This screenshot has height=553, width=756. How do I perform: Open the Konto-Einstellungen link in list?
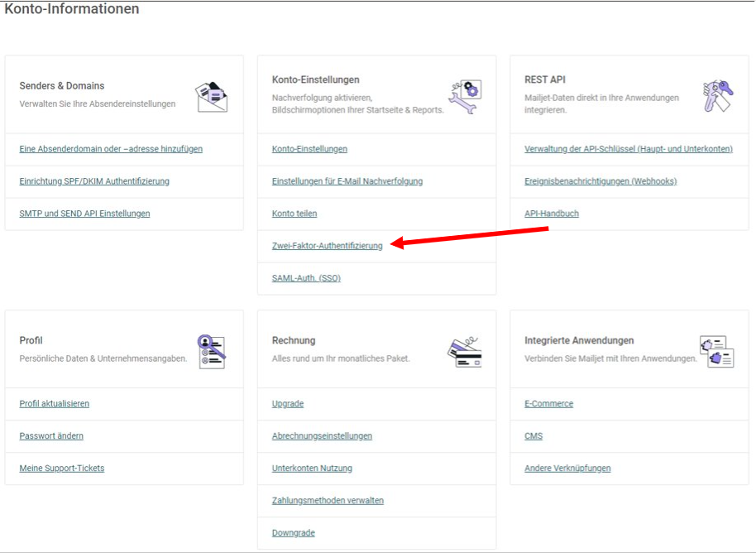click(309, 149)
